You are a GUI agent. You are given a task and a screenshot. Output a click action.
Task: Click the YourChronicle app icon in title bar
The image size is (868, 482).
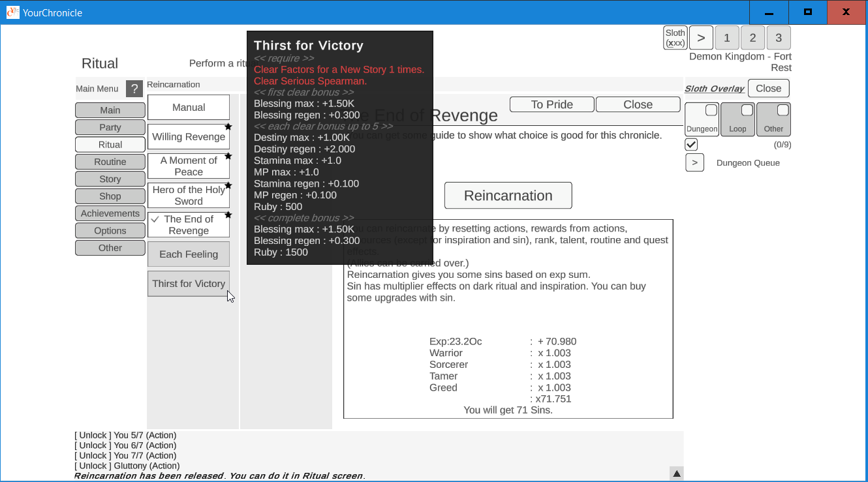click(12, 12)
